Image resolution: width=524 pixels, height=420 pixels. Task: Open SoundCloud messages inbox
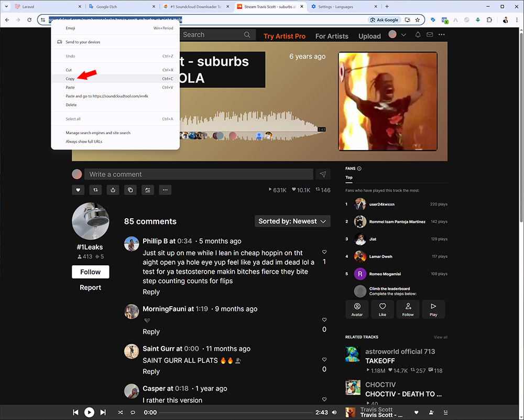pyautogui.click(x=431, y=36)
